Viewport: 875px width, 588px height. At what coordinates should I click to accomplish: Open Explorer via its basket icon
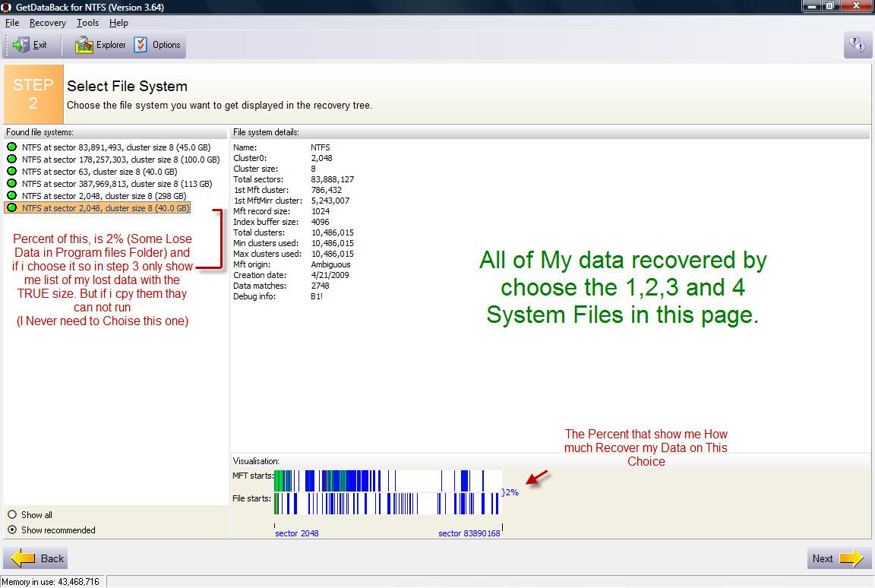[84, 45]
